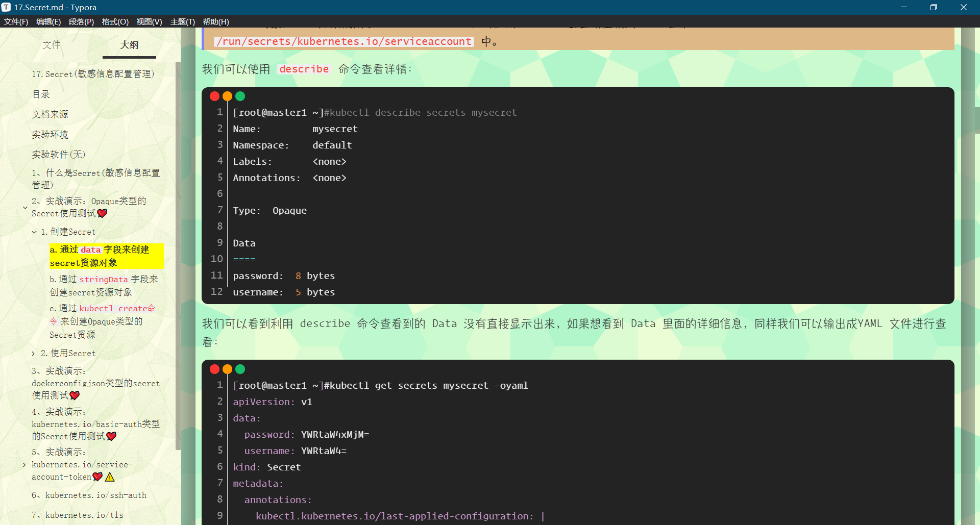Go to 目录 outline entry
This screenshot has width=980, height=525.
[x=41, y=94]
